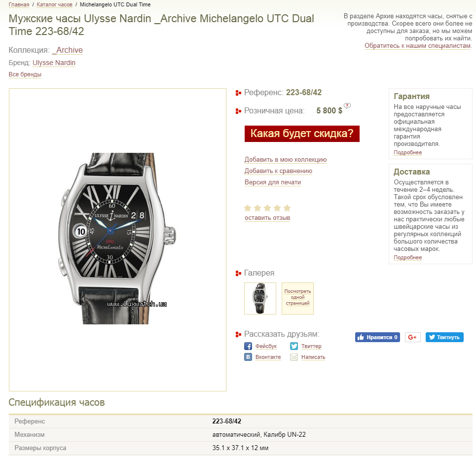Click the Твитнуть tweet button

pos(444,337)
